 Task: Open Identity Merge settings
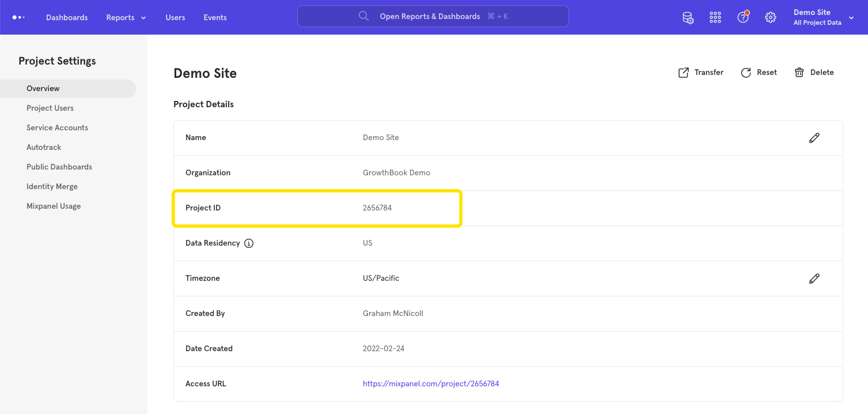52,186
